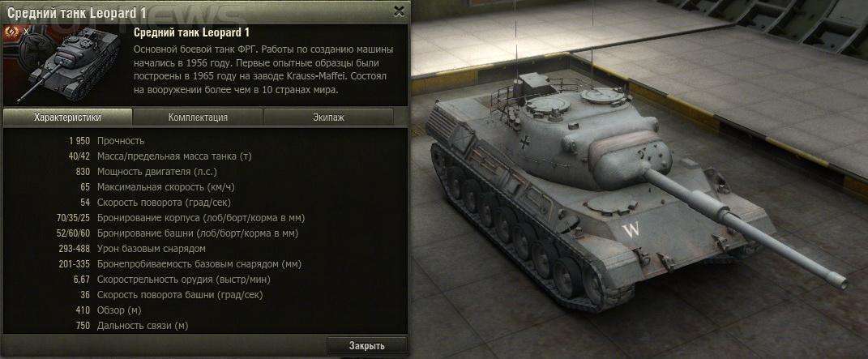Click the tank turret in the hangar
The width and height of the screenshot is (868, 359).
587,139
